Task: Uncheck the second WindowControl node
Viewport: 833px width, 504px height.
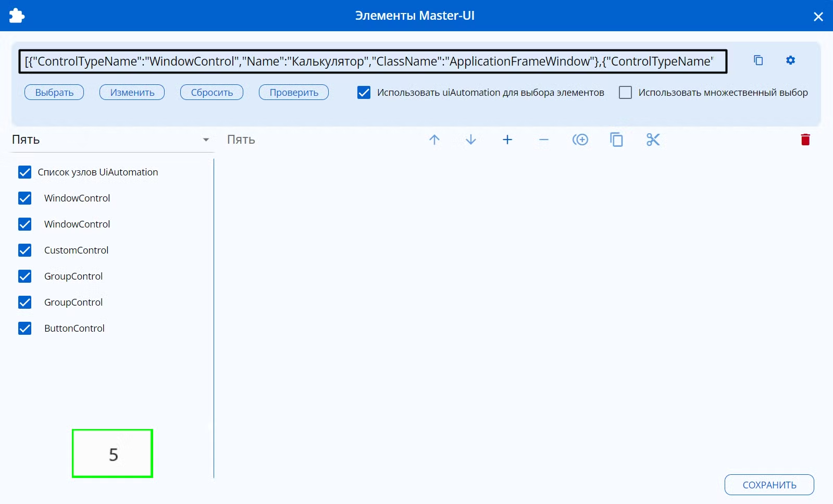Action: pyautogui.click(x=24, y=224)
